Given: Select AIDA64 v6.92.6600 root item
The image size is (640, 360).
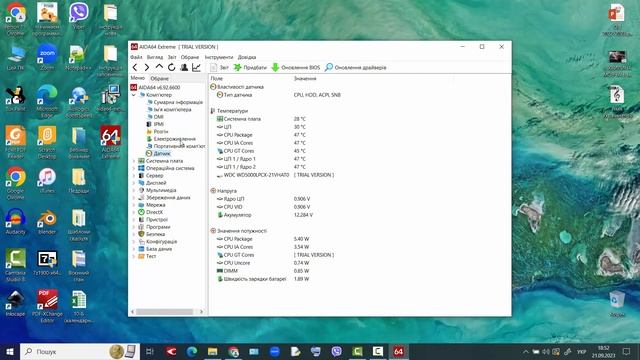Looking at the screenshot, I should tap(156, 87).
